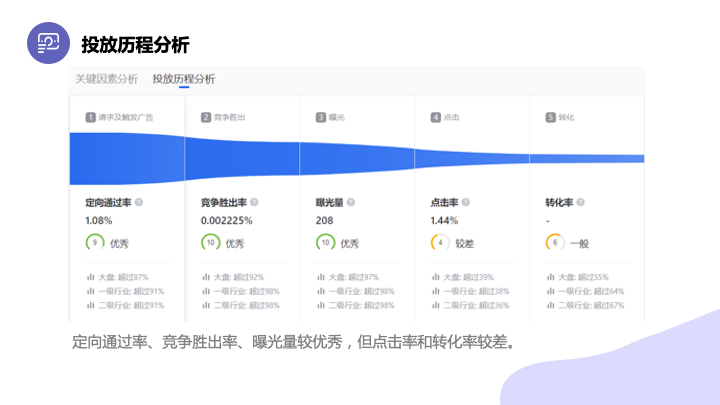Click the 请求及触发广告 funnel segment
720x405 pixels.
127,158
